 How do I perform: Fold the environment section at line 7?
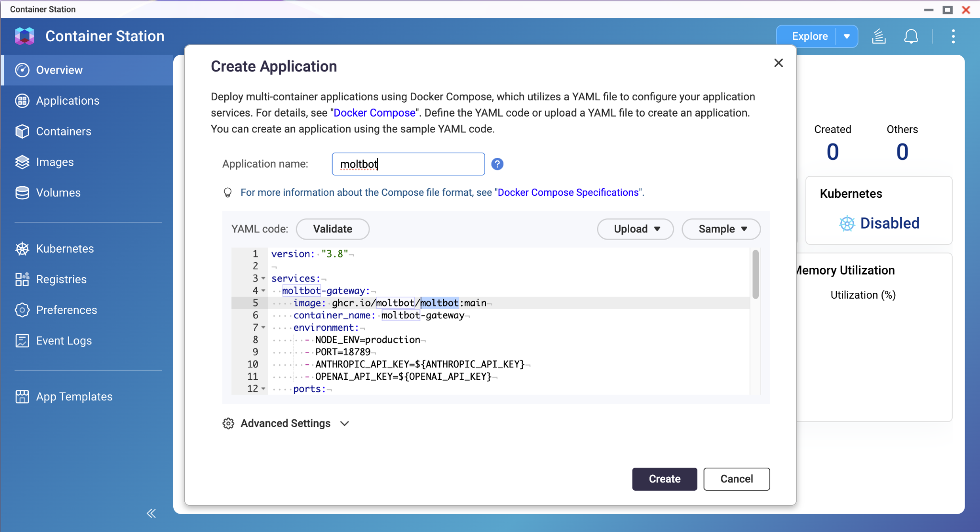tap(263, 327)
